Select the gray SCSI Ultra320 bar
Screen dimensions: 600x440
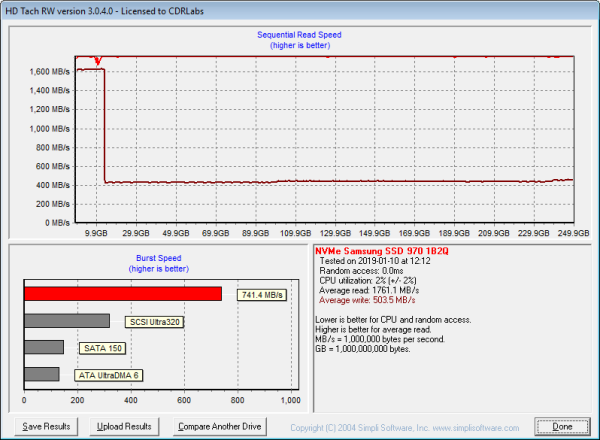67,321
